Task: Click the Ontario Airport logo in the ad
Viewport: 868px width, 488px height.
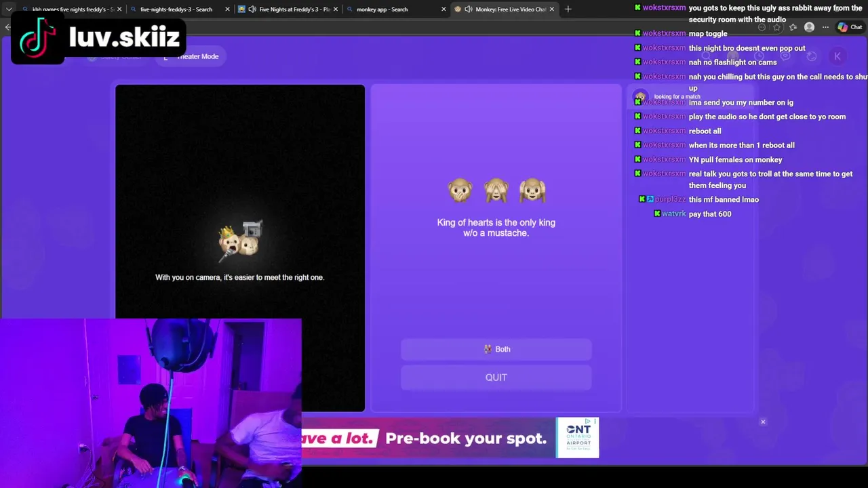Action: [578, 438]
